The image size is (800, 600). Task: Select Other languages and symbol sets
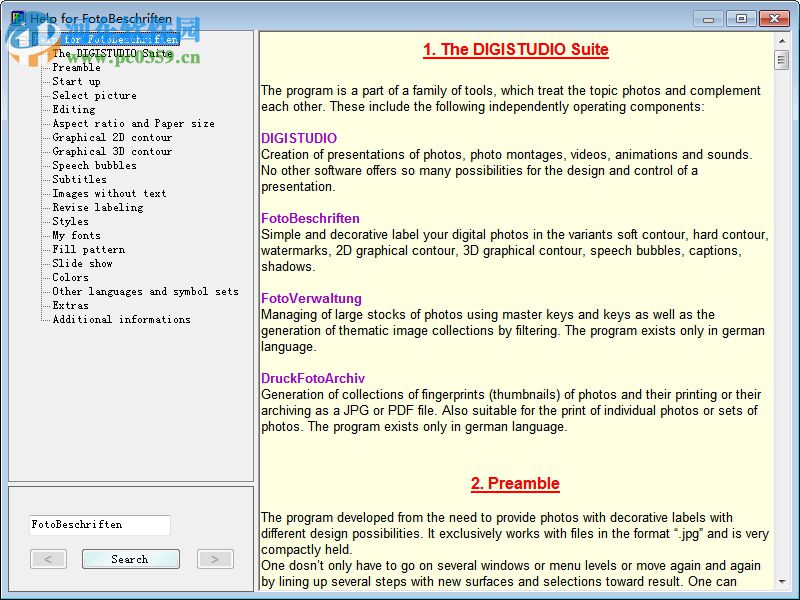point(145,292)
